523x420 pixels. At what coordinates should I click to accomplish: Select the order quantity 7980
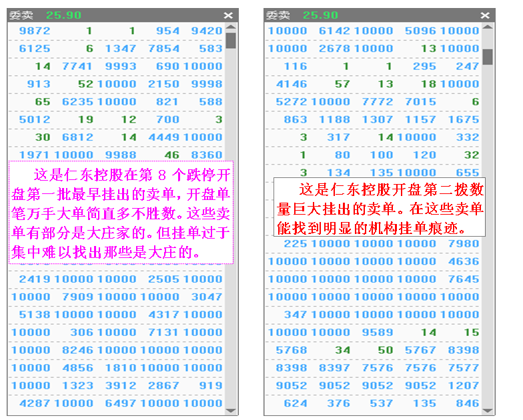click(x=464, y=244)
